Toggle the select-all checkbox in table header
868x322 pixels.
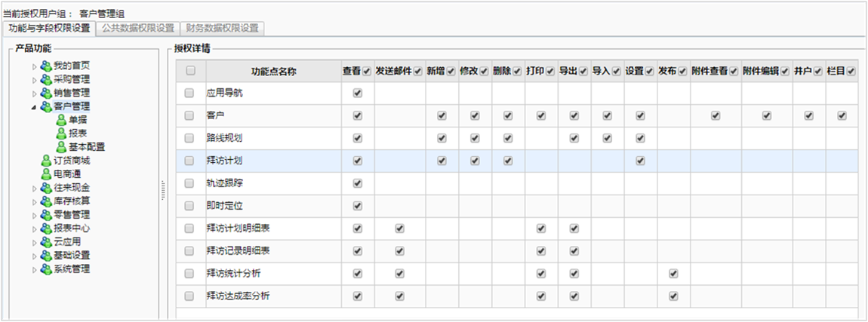[x=190, y=71]
